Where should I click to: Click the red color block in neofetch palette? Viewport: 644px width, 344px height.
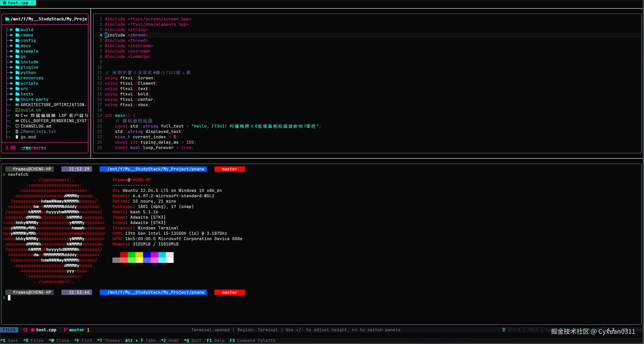(124, 254)
